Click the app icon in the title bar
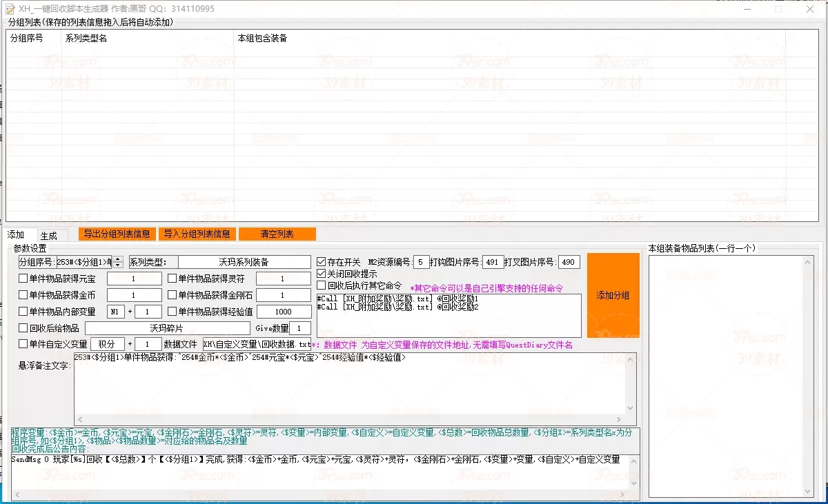Image resolution: width=828 pixels, height=504 pixels. tap(10, 9)
